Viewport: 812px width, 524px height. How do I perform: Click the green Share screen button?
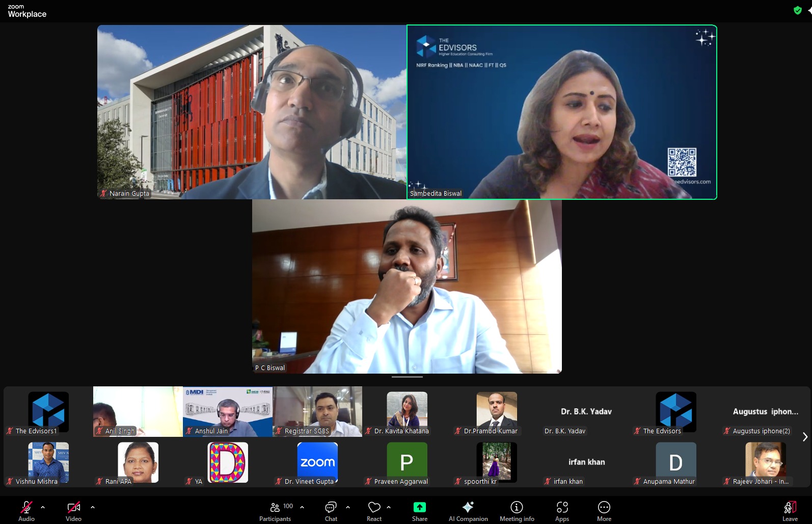pyautogui.click(x=420, y=507)
